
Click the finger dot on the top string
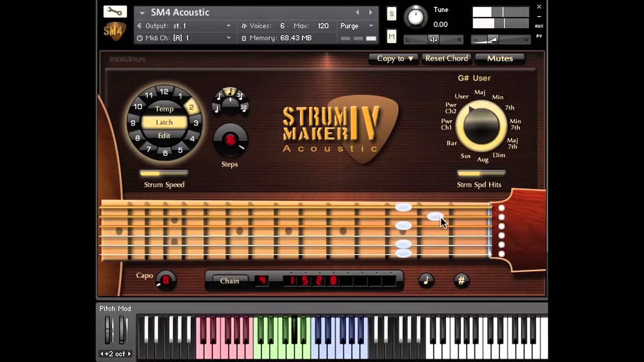(404, 207)
